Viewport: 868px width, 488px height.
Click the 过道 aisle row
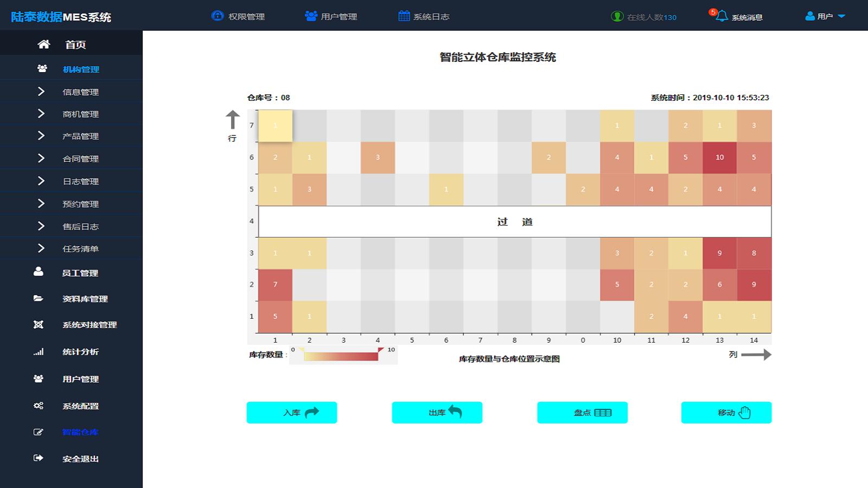point(515,222)
